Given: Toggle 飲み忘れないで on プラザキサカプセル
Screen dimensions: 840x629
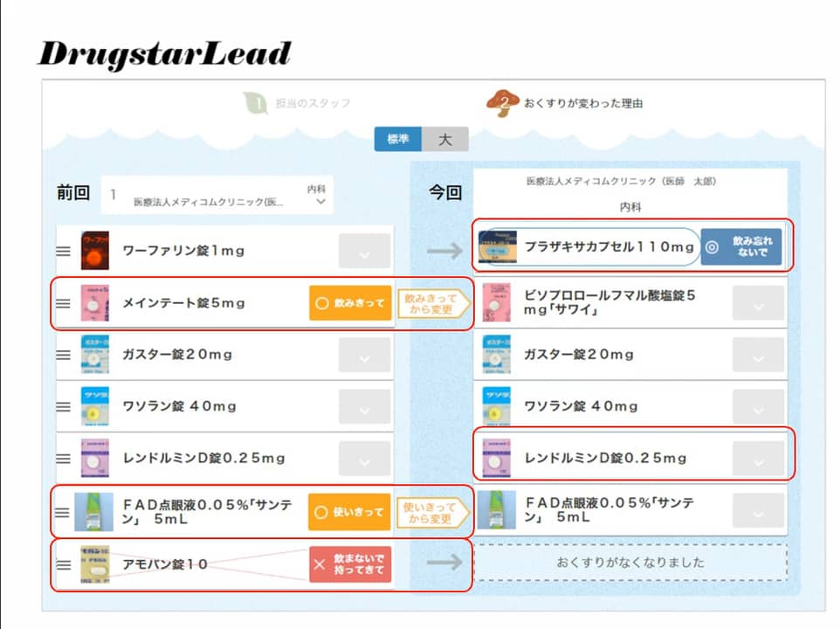Looking at the screenshot, I should [x=741, y=247].
